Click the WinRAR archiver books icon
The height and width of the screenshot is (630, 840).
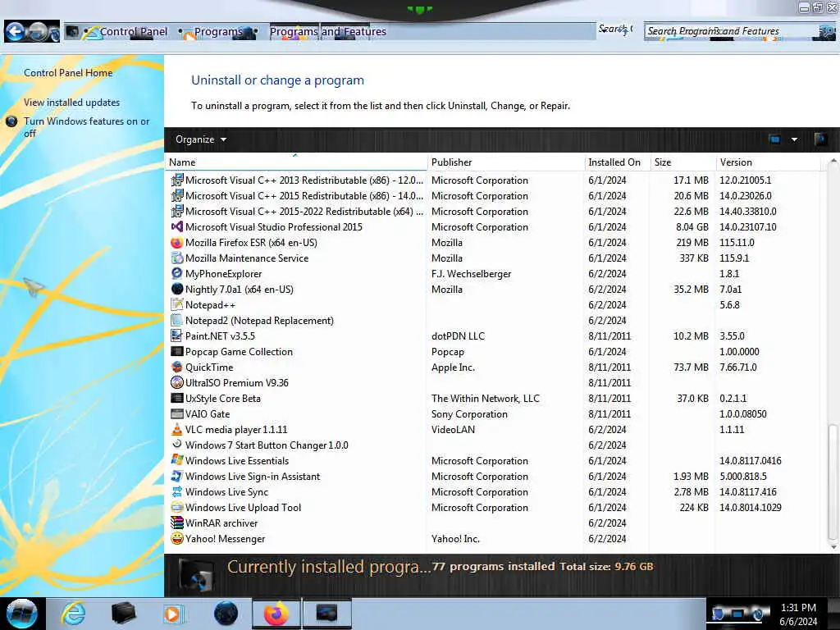coord(177,523)
